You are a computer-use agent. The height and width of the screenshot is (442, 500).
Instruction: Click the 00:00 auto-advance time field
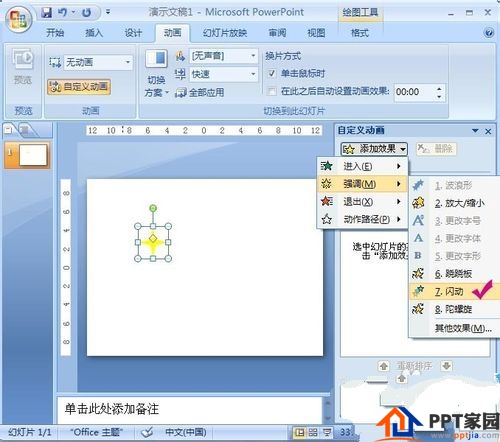coord(415,92)
